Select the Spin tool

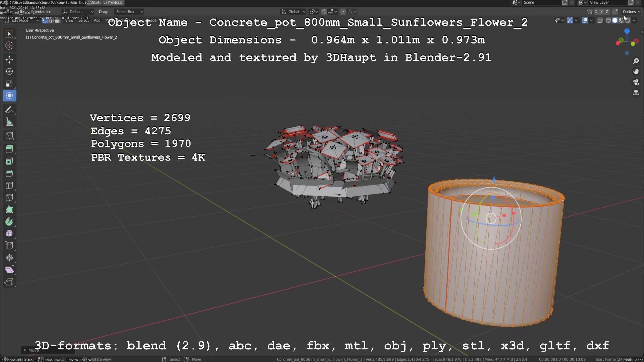pos(9,221)
